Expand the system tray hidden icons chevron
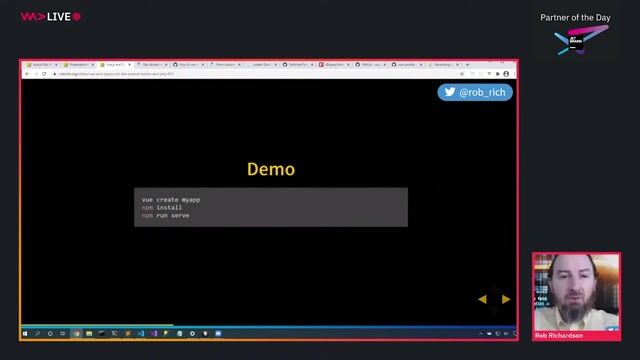The width and height of the screenshot is (640, 360). pos(480,333)
